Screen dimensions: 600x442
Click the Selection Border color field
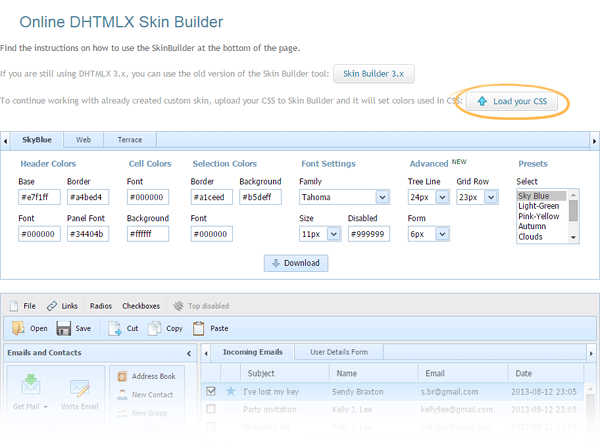pyautogui.click(x=212, y=197)
